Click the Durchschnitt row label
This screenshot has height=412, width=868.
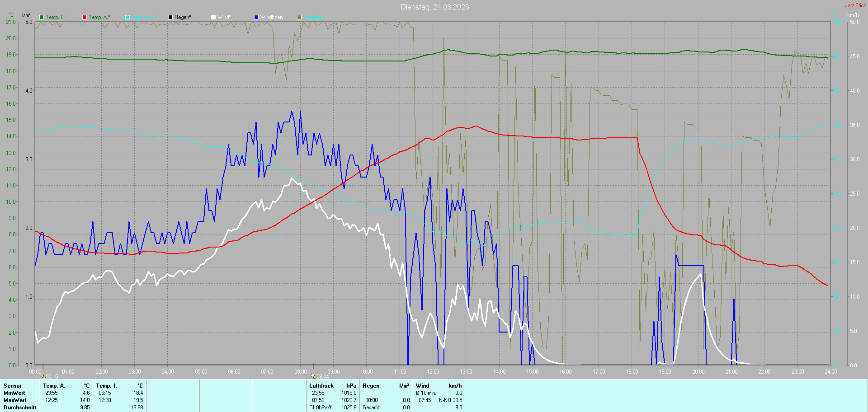(20, 407)
